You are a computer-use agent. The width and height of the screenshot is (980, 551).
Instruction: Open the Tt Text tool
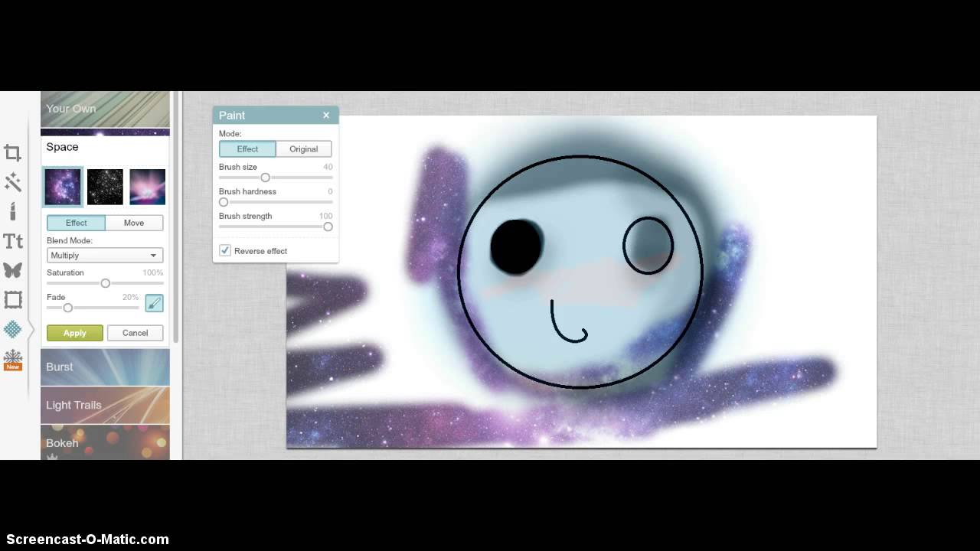tap(13, 241)
